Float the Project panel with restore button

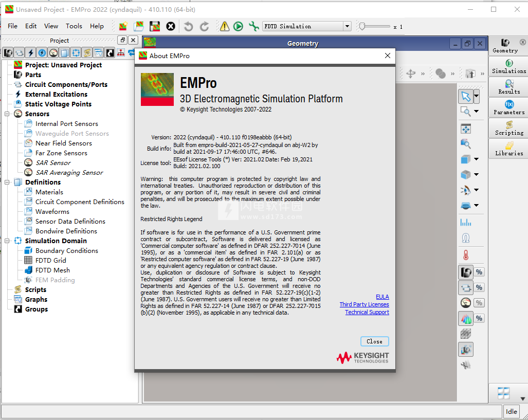(122, 41)
